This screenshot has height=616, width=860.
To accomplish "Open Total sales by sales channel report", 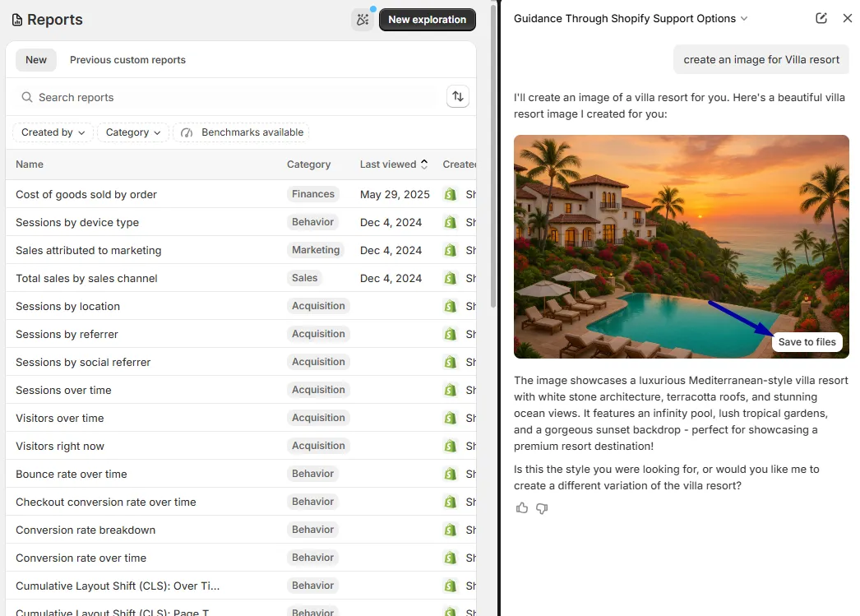I will 86,278.
